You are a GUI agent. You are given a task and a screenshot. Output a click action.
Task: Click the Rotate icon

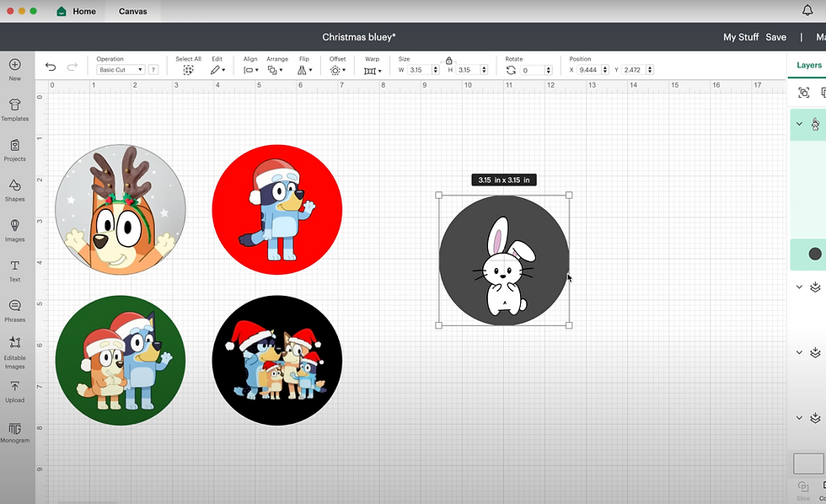[511, 70]
